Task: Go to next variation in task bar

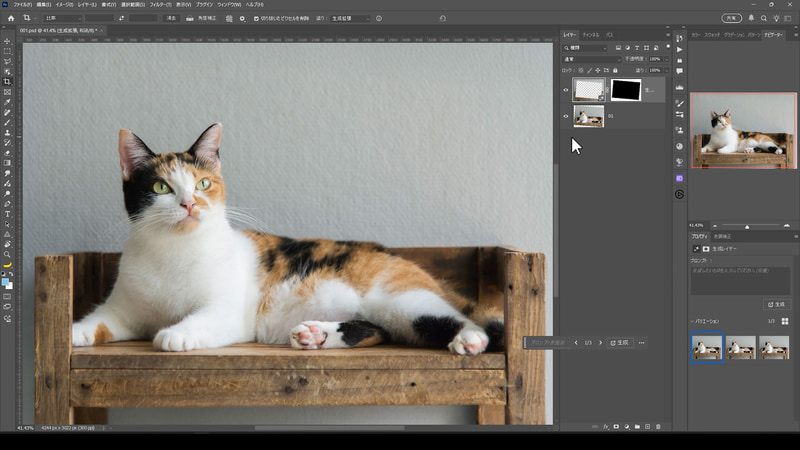Action: point(601,343)
